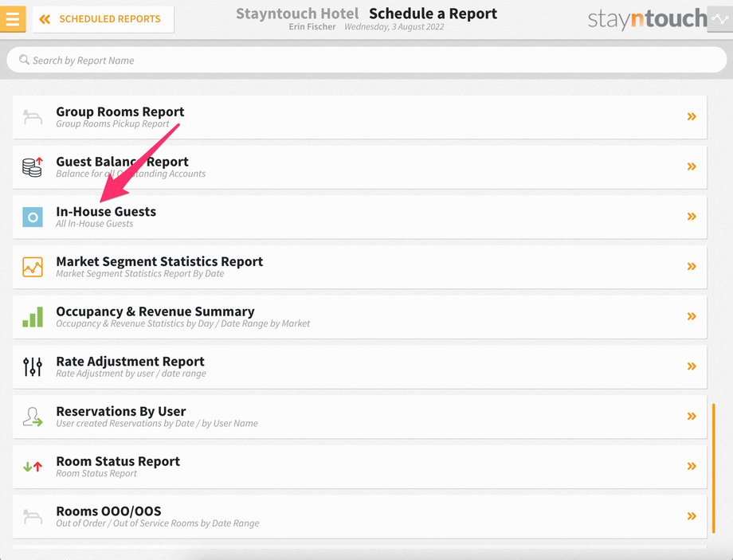Select the Room Status Report title
Viewport: 733px width, 560px height.
tap(118, 461)
